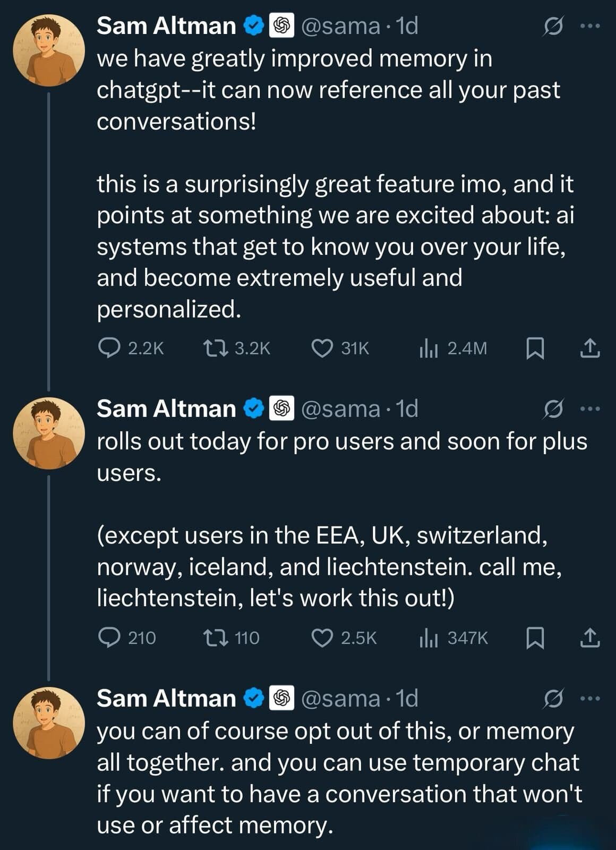The width and height of the screenshot is (616, 850).
Task: Bookmark the first tweet about chatgpt memory
Action: (535, 348)
